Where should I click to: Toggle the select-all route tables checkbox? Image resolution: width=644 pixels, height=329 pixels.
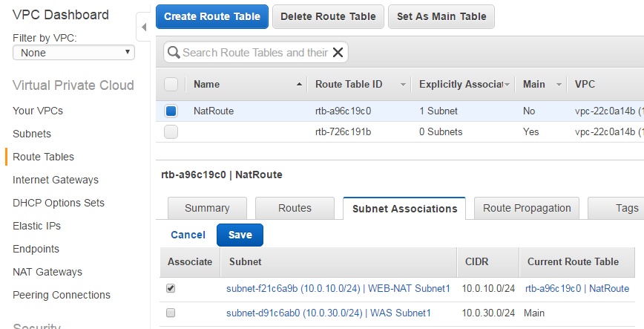[x=171, y=85]
